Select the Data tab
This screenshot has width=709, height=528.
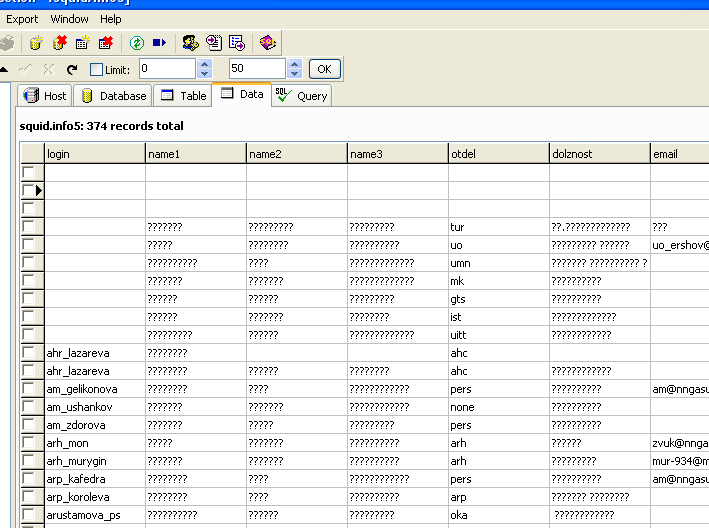[x=241, y=94]
